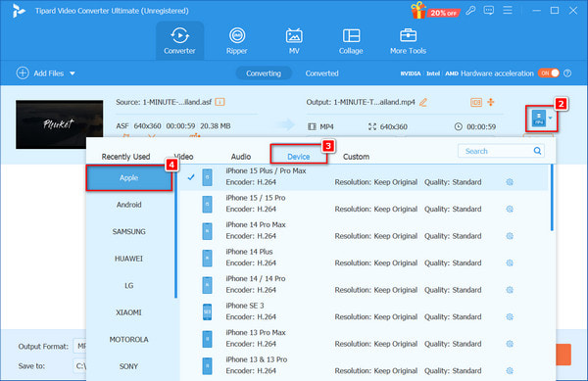Click the search magnifier icon
This screenshot has width=588, height=381.
[537, 151]
